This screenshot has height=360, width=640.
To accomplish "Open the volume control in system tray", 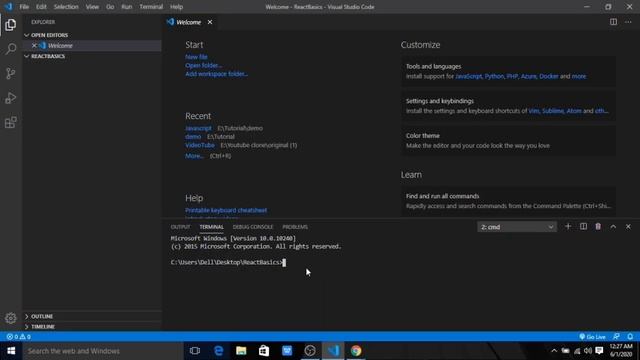I will 588,351.
